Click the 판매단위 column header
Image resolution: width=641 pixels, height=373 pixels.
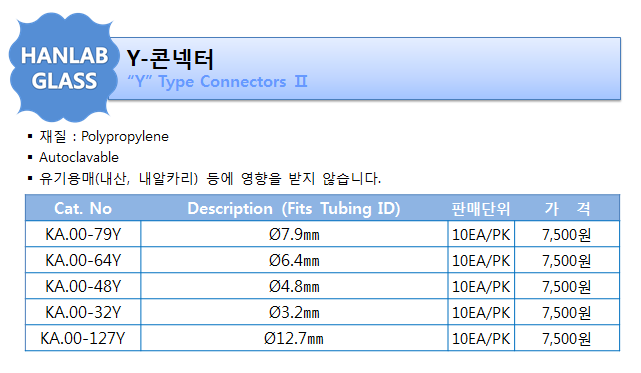[481, 209]
